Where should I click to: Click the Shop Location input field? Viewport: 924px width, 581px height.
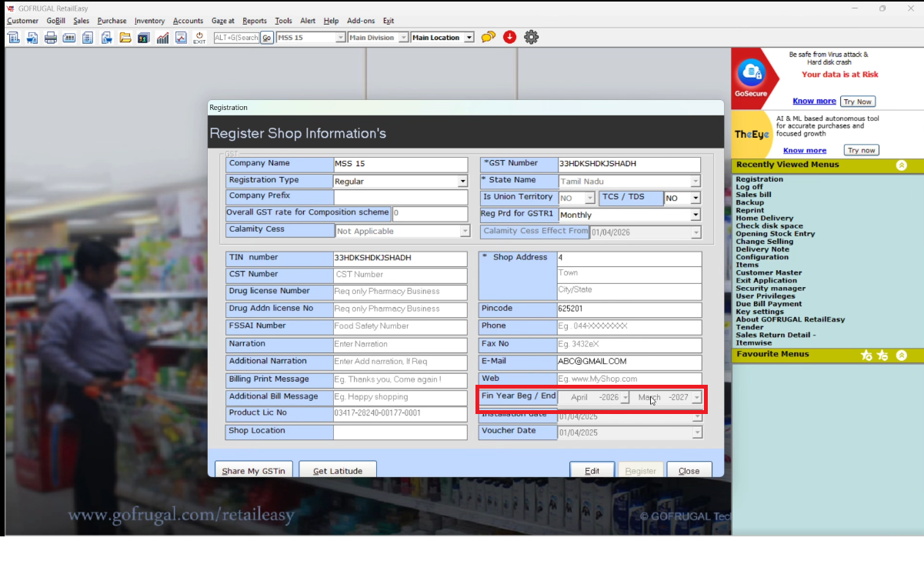pos(400,432)
